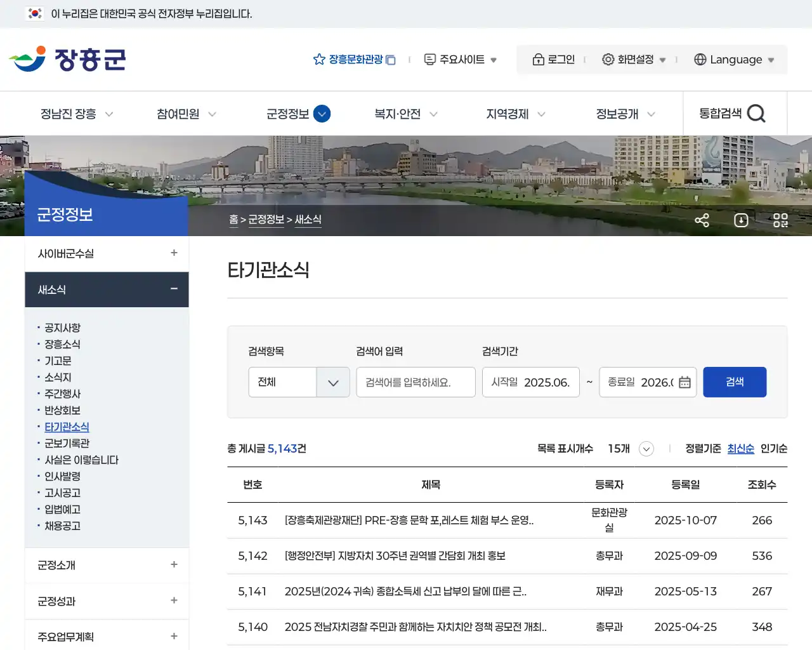This screenshot has width=812, height=650.
Task: Open 주간행사 in the sidebar
Action: [x=62, y=394]
